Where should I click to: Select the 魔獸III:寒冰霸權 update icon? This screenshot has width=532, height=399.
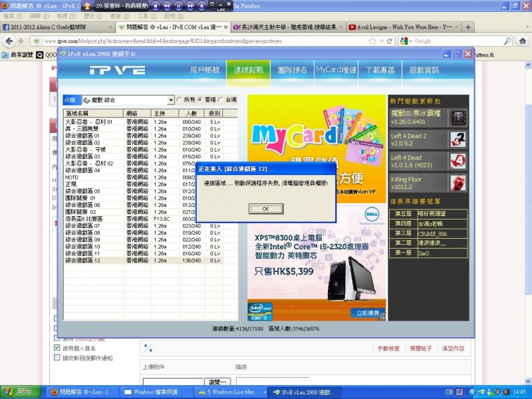458,118
